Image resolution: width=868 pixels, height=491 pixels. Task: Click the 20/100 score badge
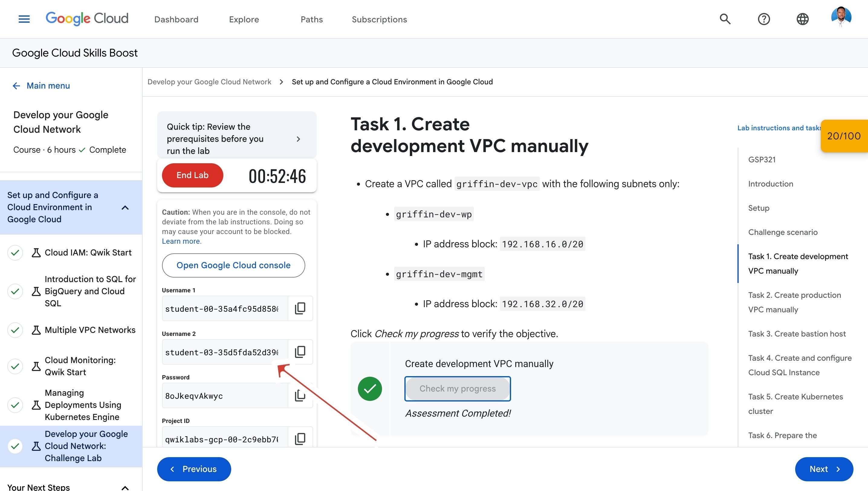click(x=844, y=136)
